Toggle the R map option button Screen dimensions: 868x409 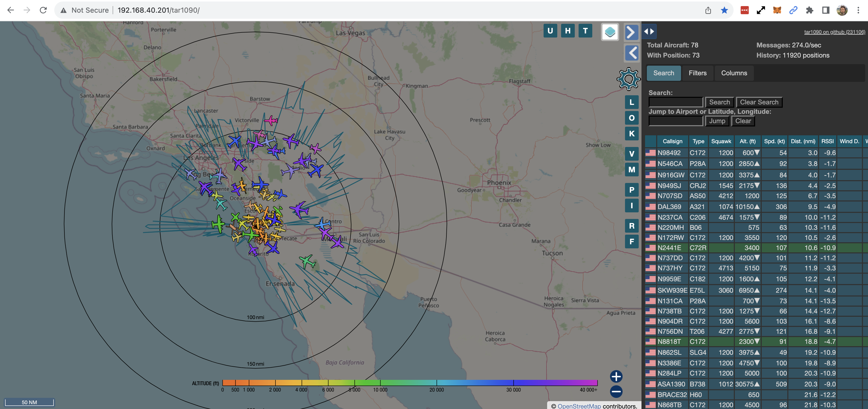(x=631, y=226)
